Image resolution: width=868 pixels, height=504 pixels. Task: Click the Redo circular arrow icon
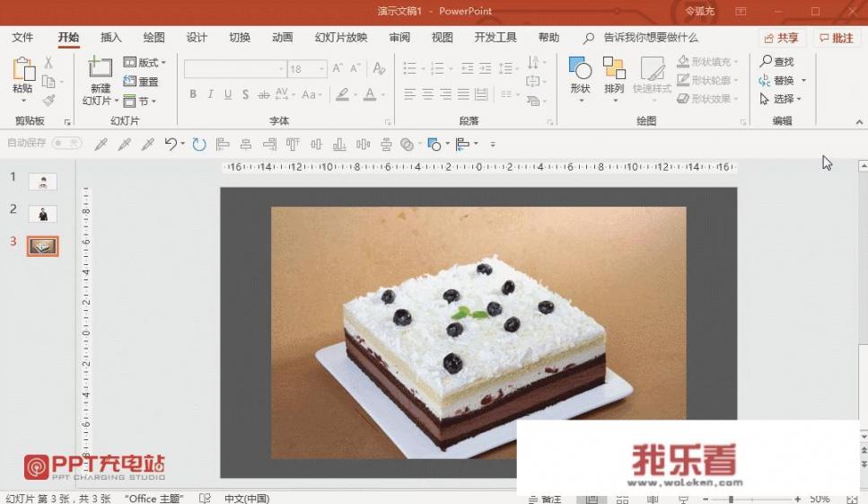pos(199,145)
